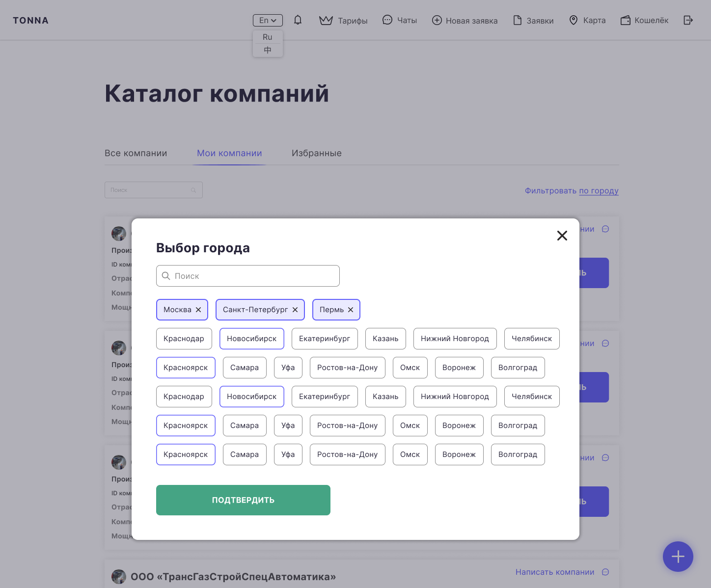Toggle Екатеринбург in the first city row
711x588 pixels.
(325, 339)
